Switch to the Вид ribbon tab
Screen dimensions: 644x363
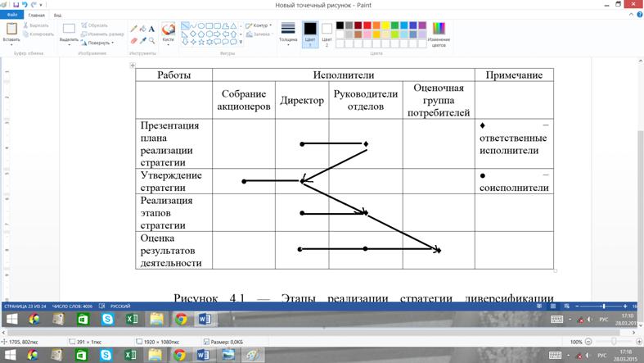pyautogui.click(x=57, y=16)
